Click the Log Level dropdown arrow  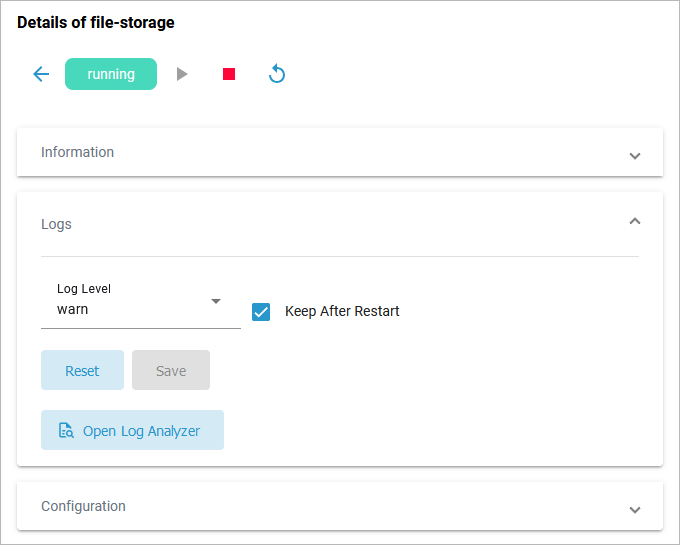tap(216, 301)
